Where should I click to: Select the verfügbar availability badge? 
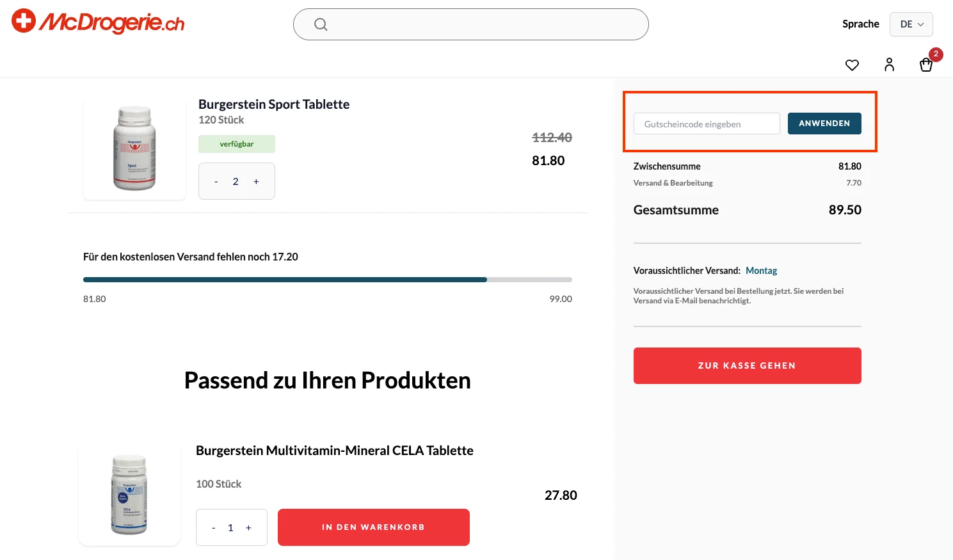pyautogui.click(x=236, y=143)
